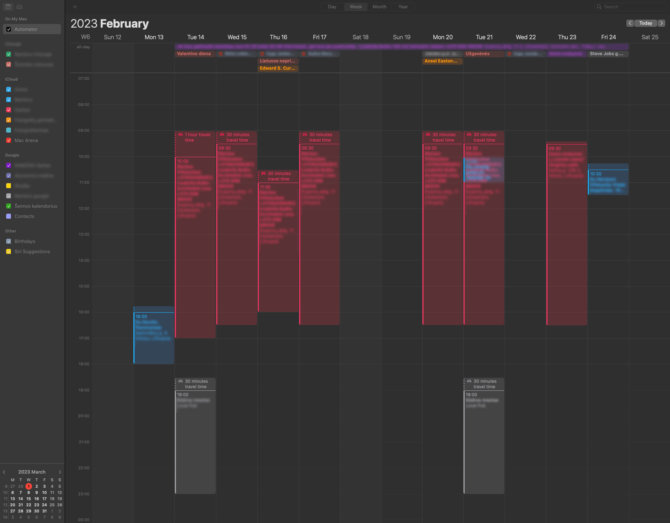The width and height of the screenshot is (670, 523).
Task: Click the calendar list sidebar icon
Action: (7, 6)
